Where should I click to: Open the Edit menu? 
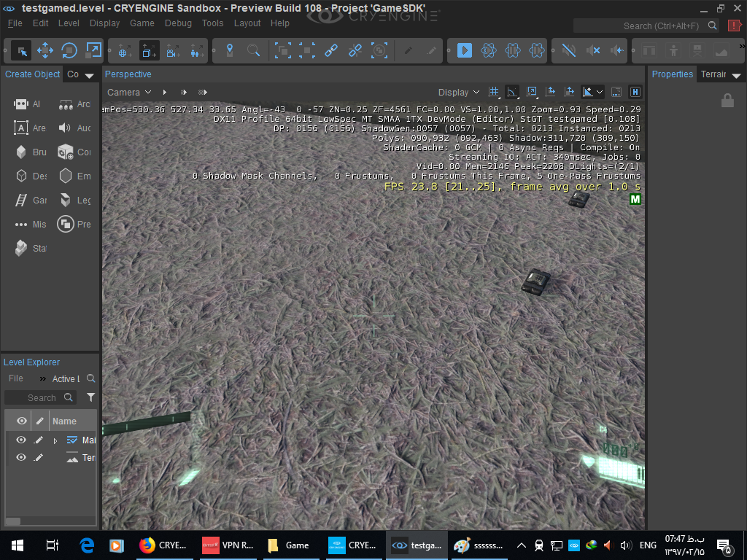[41, 23]
